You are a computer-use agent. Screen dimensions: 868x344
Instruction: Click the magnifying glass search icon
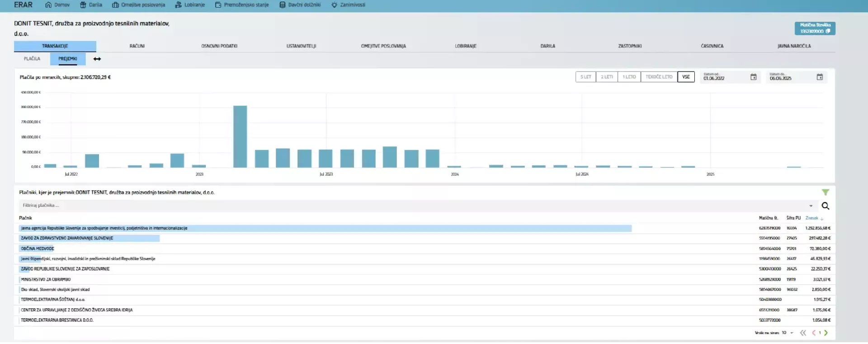click(825, 206)
